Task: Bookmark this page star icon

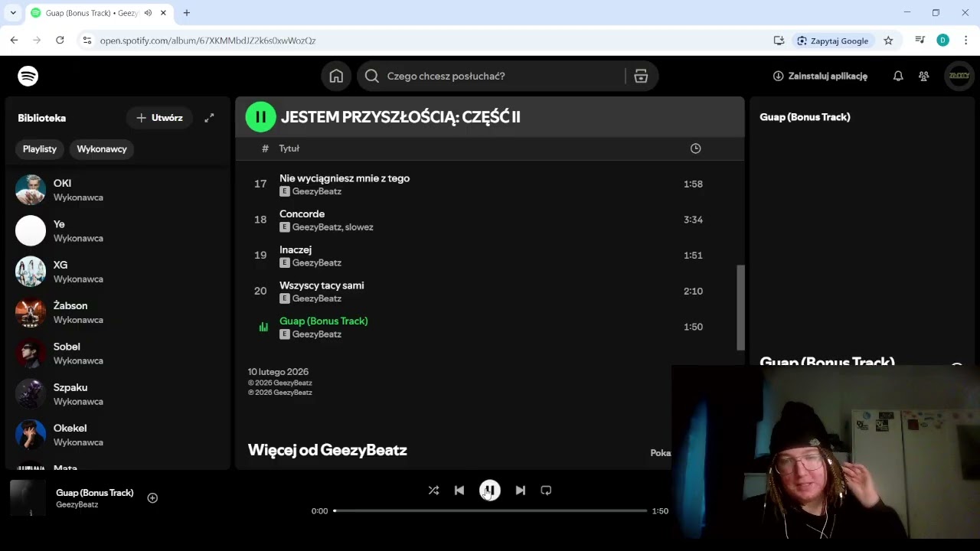Action: pos(888,41)
